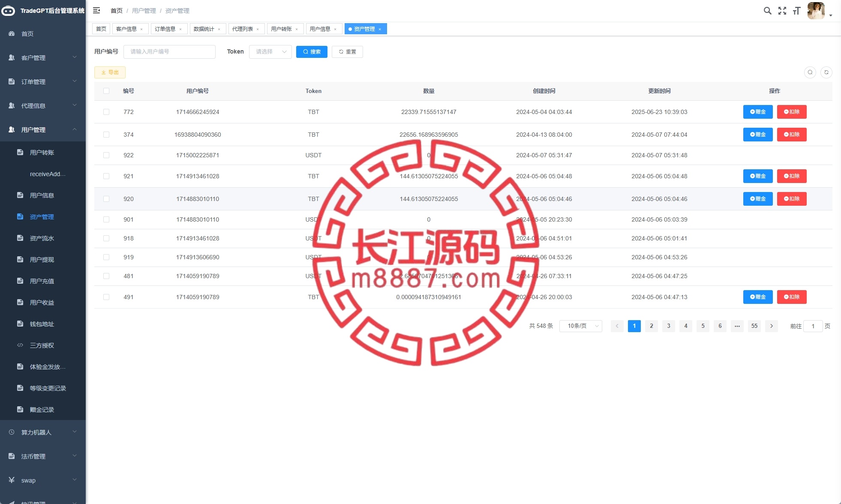The height and width of the screenshot is (504, 841).
Task: Open 用户充值 in the sidebar
Action: tap(43, 281)
